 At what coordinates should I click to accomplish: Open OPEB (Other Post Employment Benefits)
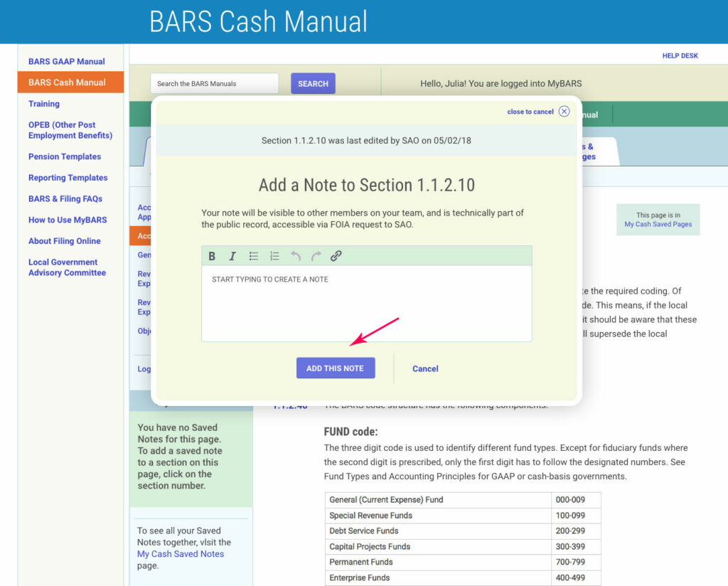[70, 130]
